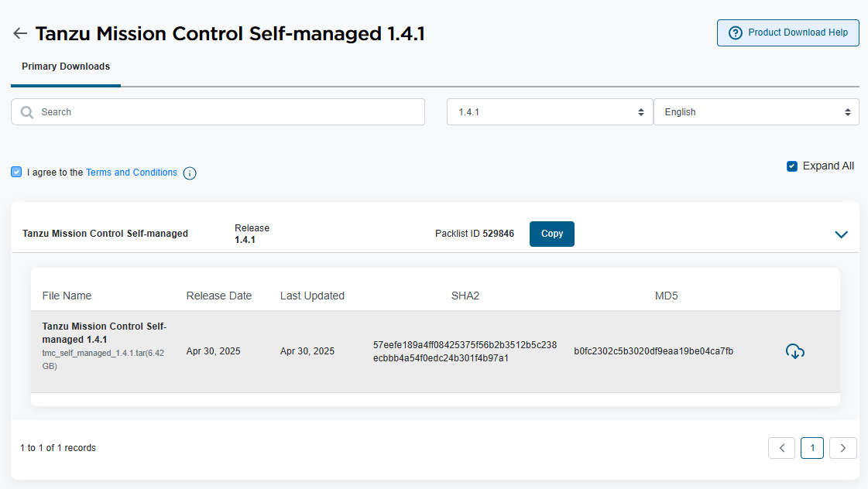Toggle the Expand All checkbox
Viewport: 868px width, 489px height.
(792, 166)
